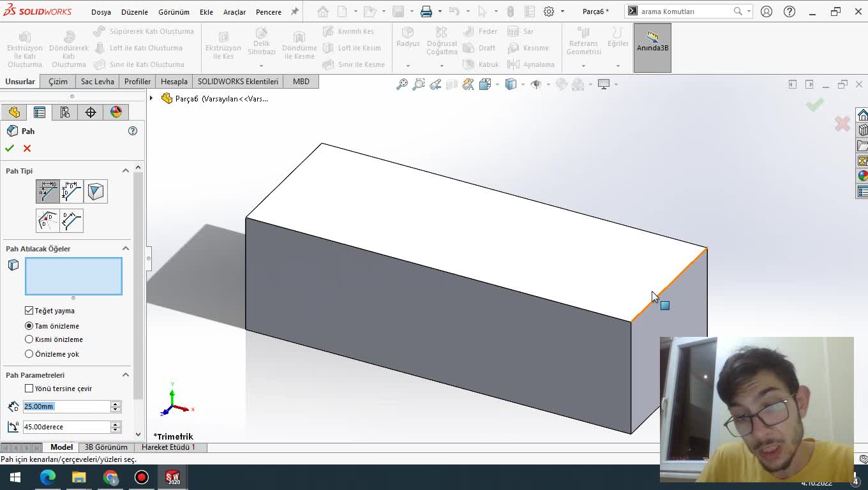Open the Doğrusal Çoğaltma dropdown arrow
The width and height of the screenshot is (868, 490).
point(442,66)
